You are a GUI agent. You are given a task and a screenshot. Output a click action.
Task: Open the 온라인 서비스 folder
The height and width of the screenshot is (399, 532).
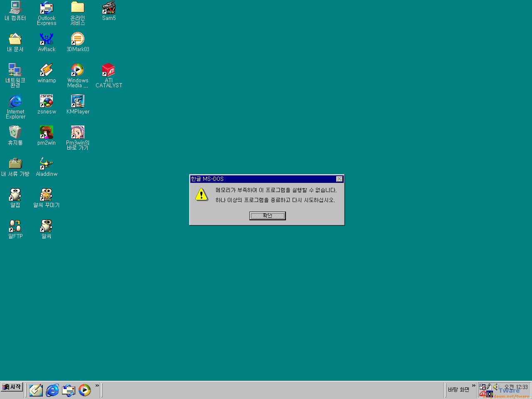[x=78, y=13]
